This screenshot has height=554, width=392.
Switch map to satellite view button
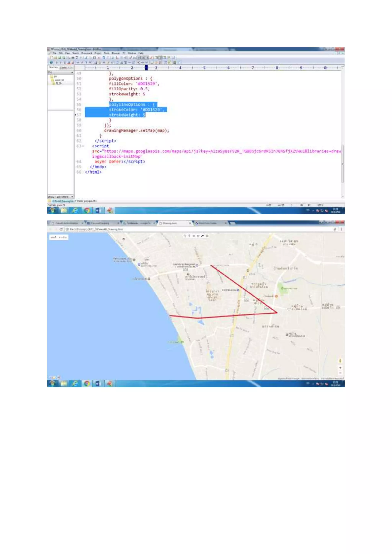(x=63, y=237)
